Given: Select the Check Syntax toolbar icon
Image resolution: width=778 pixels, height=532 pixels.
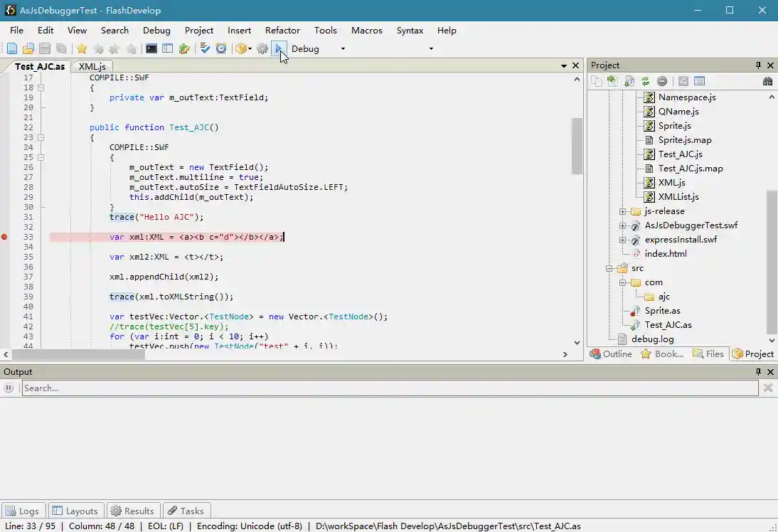Looking at the screenshot, I should [x=204, y=48].
